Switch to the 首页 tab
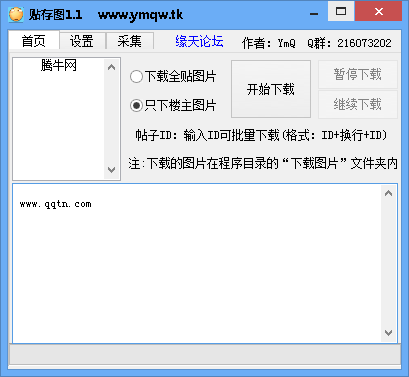409x377 pixels. pos(34,41)
